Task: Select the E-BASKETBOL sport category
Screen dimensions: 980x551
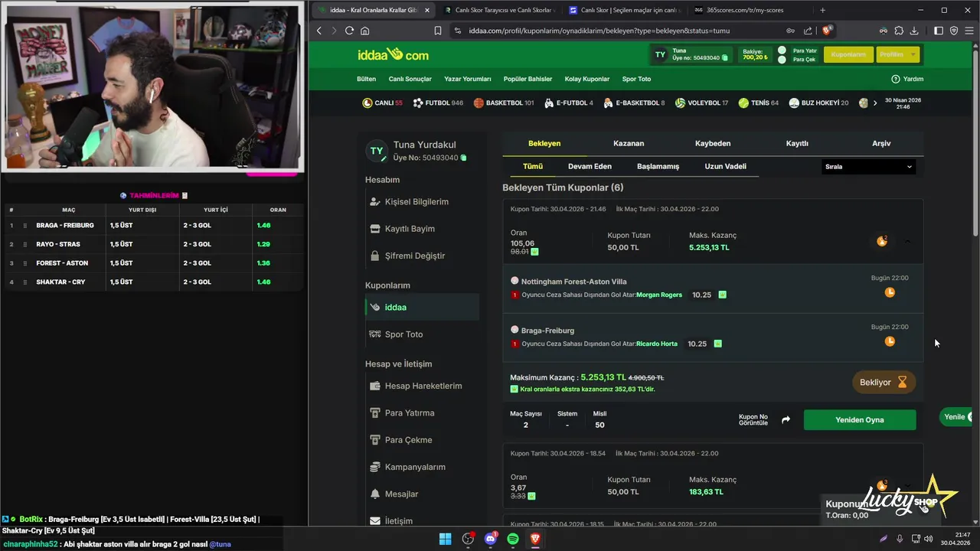Action: click(x=634, y=103)
